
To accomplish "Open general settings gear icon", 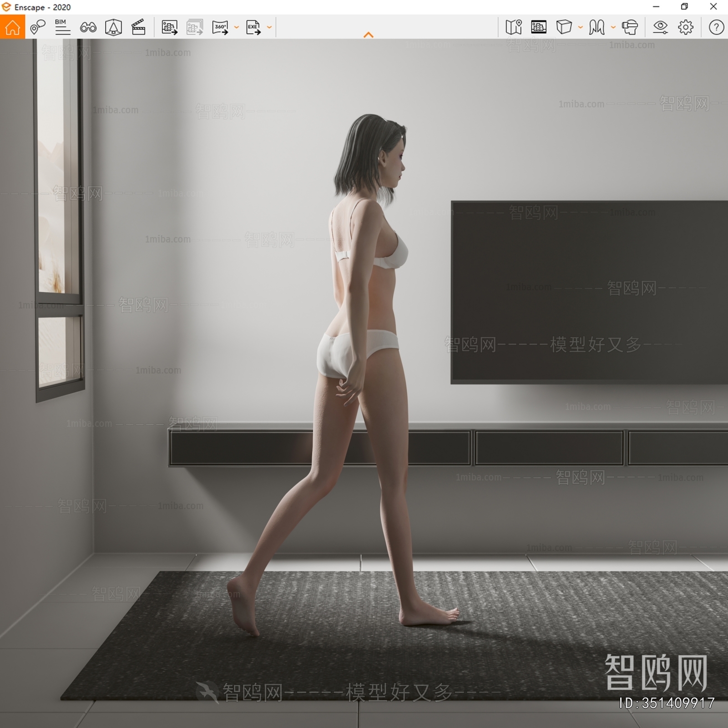I will point(686,27).
